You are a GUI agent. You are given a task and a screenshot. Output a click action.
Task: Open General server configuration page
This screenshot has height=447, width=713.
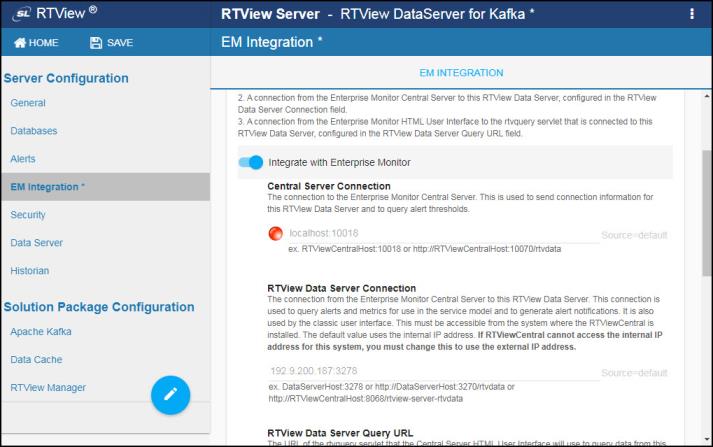click(x=28, y=103)
